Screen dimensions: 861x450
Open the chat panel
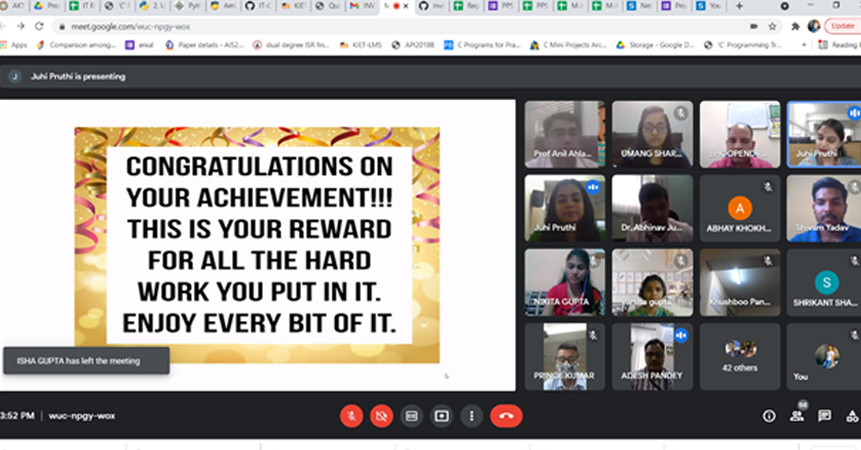[825, 416]
